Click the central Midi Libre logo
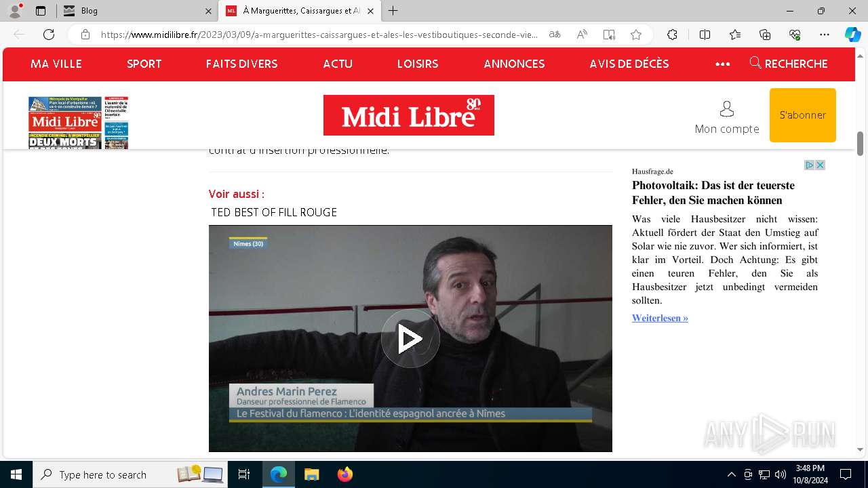 point(409,115)
